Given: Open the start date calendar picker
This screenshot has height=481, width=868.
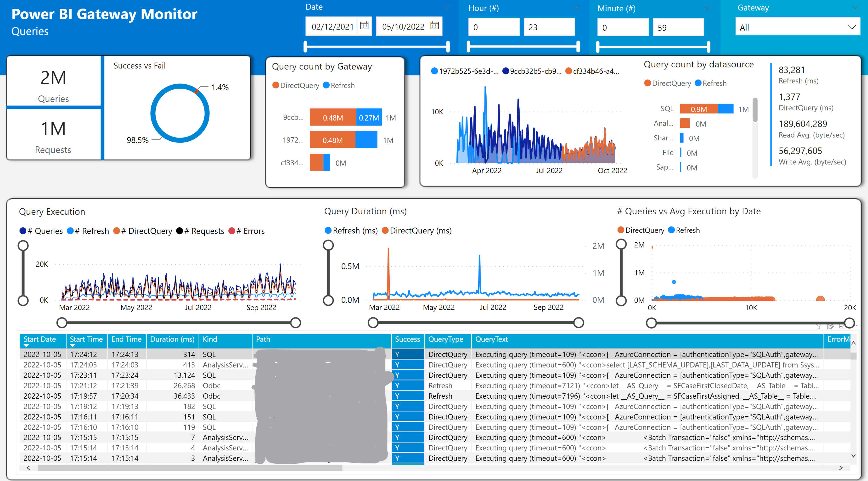Looking at the screenshot, I should pyautogui.click(x=364, y=25).
